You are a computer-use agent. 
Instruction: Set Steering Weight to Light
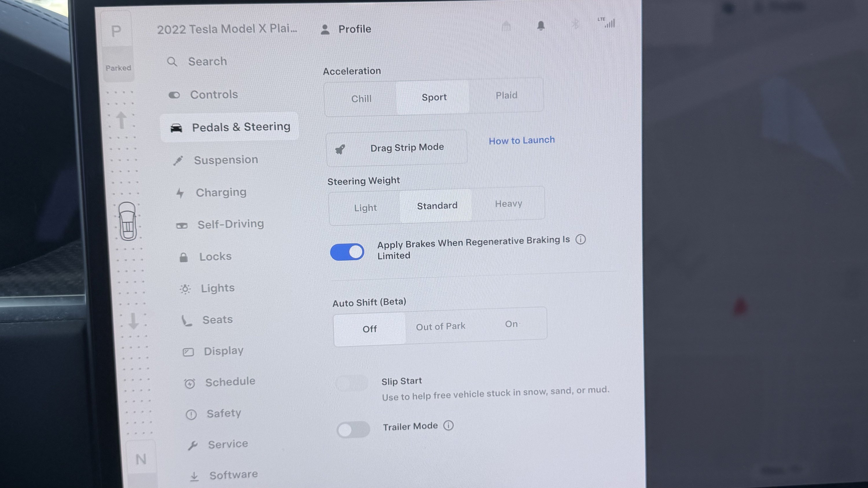point(365,208)
